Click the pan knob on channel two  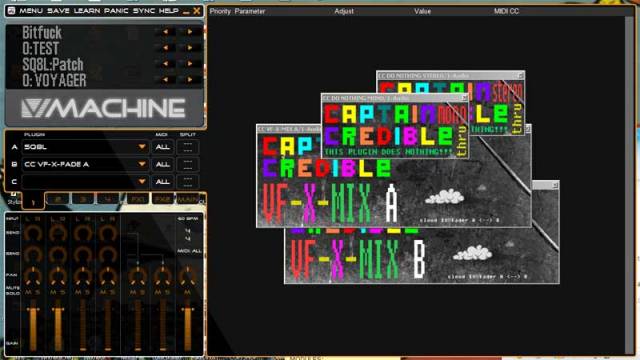[x=58, y=276]
